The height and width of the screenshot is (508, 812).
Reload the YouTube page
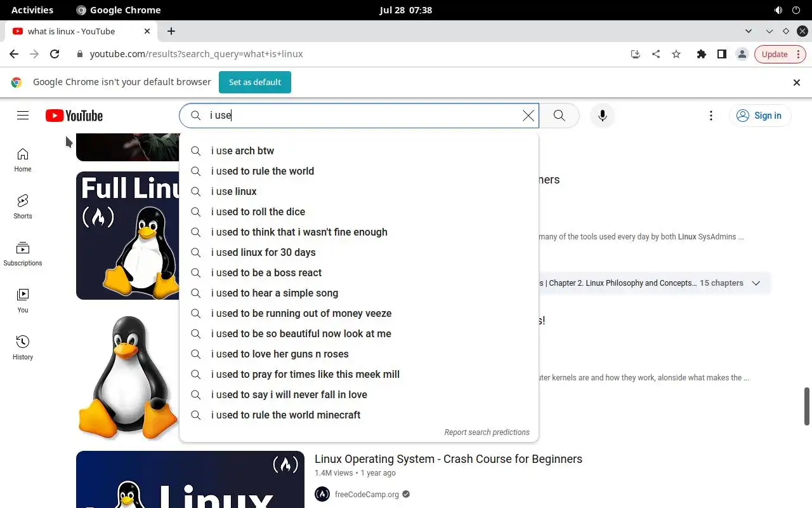(x=55, y=54)
